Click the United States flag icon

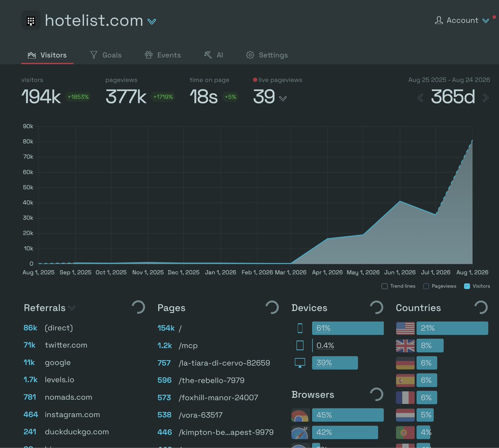click(405, 328)
